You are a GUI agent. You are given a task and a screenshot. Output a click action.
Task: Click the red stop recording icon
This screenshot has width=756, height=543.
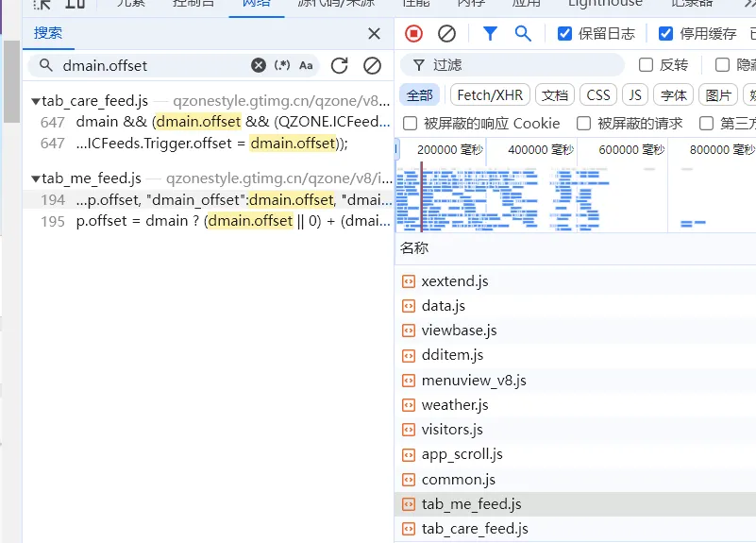[414, 34]
